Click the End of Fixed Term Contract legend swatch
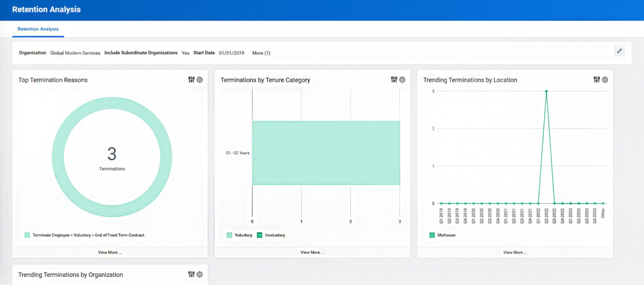644x285 pixels. pyautogui.click(x=27, y=235)
